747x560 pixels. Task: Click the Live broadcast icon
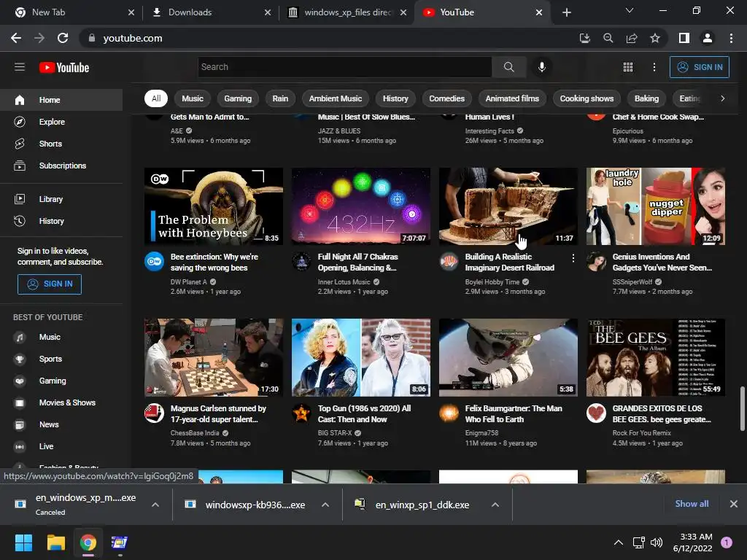point(20,447)
